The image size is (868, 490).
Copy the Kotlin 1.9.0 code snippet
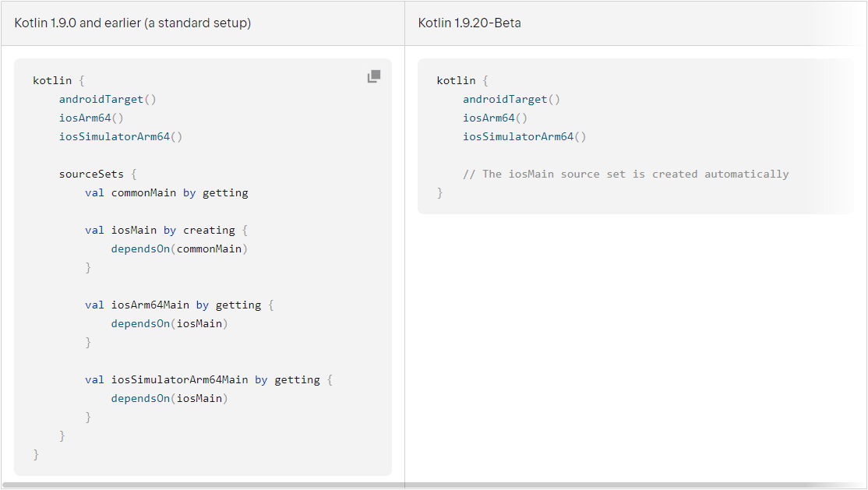pyautogui.click(x=374, y=76)
